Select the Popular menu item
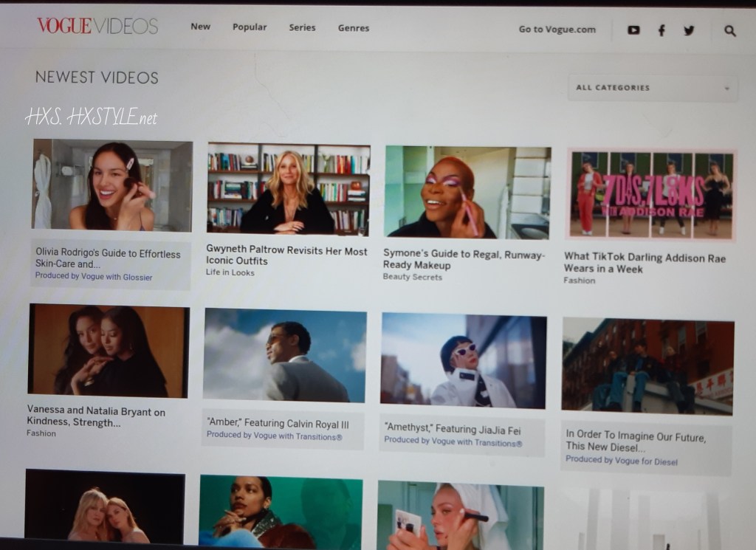This screenshot has height=550, width=756. pyautogui.click(x=250, y=27)
